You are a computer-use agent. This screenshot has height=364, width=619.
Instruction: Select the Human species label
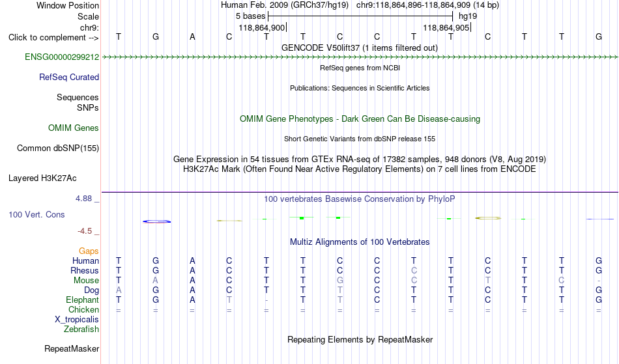click(x=85, y=261)
